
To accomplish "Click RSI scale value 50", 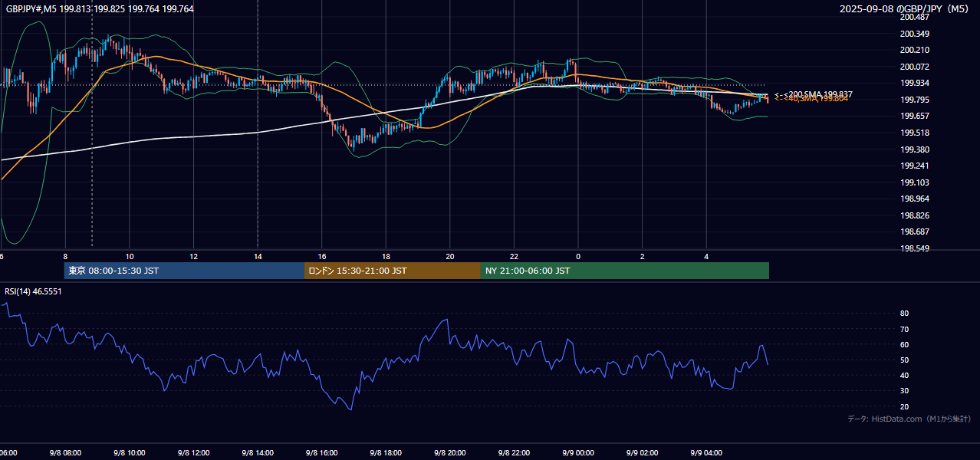I will point(905,360).
